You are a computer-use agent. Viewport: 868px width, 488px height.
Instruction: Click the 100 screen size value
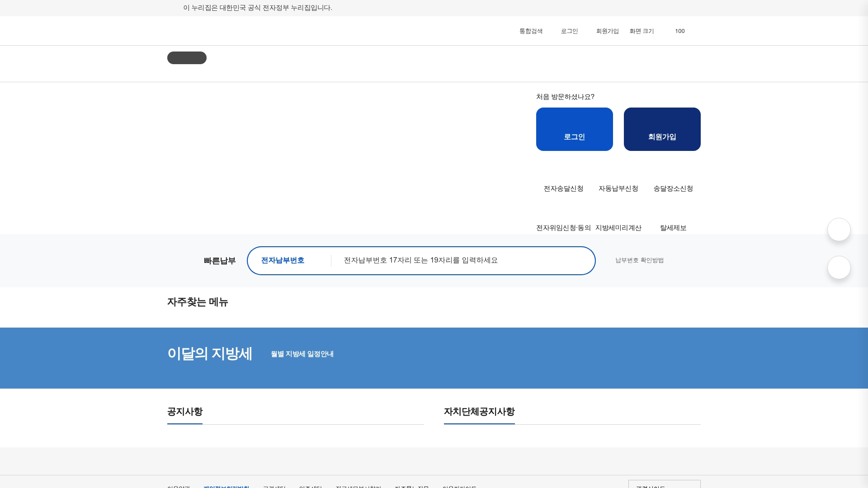pos(679,31)
